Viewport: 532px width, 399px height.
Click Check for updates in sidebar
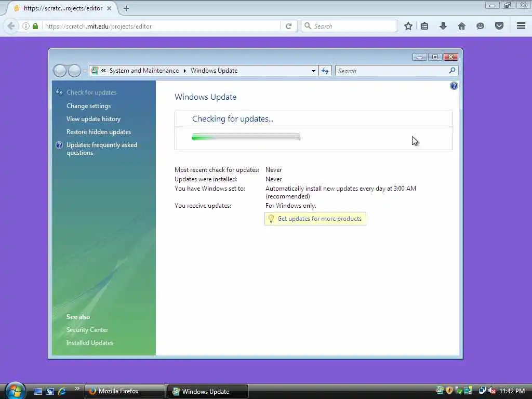[x=91, y=92]
